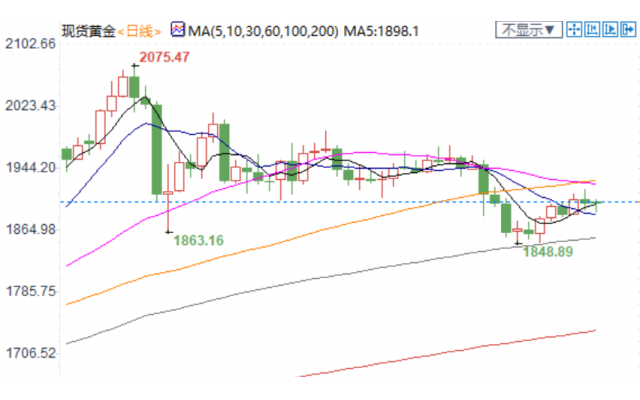Screen dimensions: 640x400
Task: Open the 不显示 dropdown
Action: click(x=529, y=30)
